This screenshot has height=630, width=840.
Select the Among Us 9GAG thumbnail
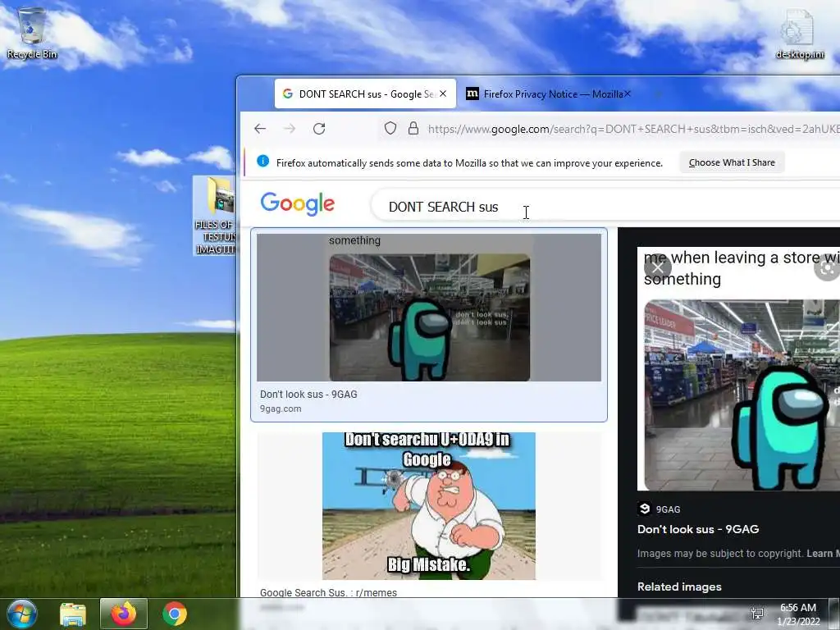tap(429, 308)
